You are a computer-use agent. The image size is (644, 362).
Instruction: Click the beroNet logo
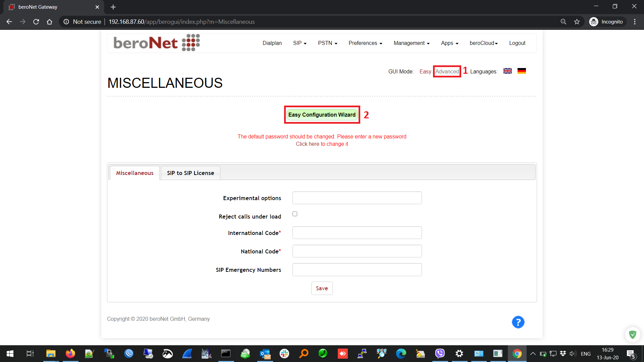(157, 43)
